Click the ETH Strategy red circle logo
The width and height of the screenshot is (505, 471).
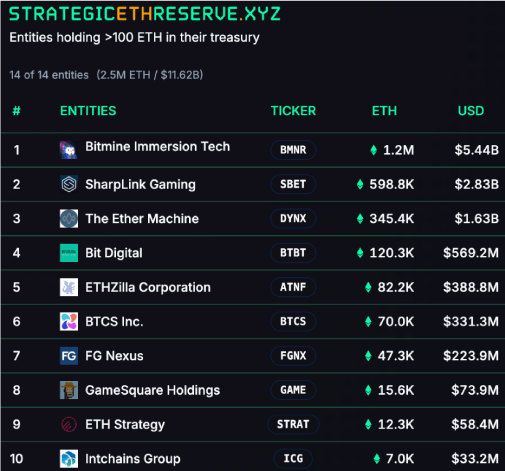click(69, 424)
